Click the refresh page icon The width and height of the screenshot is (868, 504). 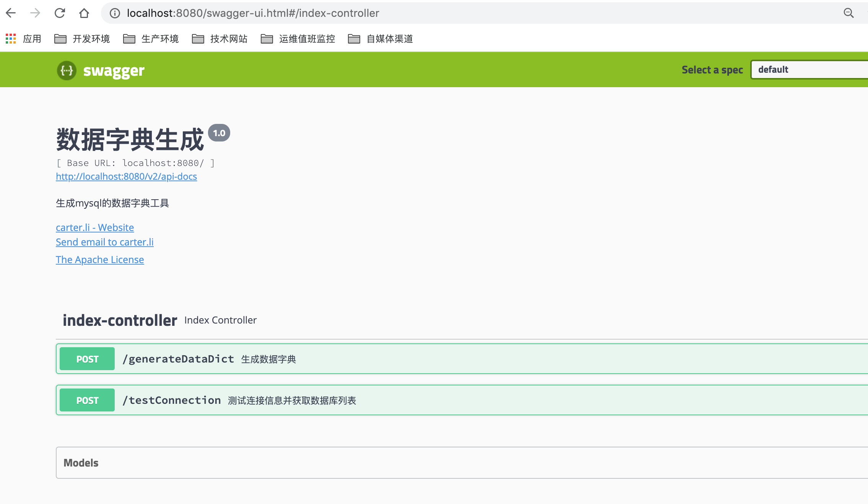60,13
